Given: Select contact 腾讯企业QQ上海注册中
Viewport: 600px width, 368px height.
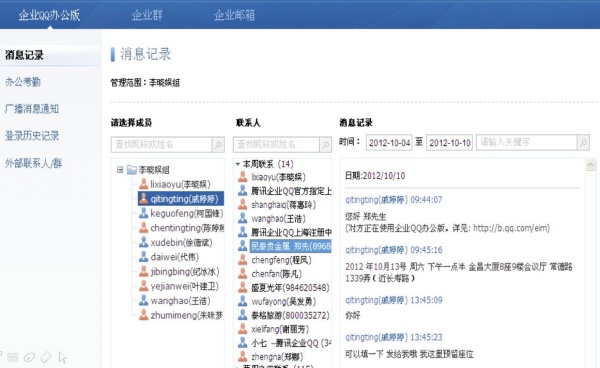Looking at the screenshot, I should [x=291, y=232].
